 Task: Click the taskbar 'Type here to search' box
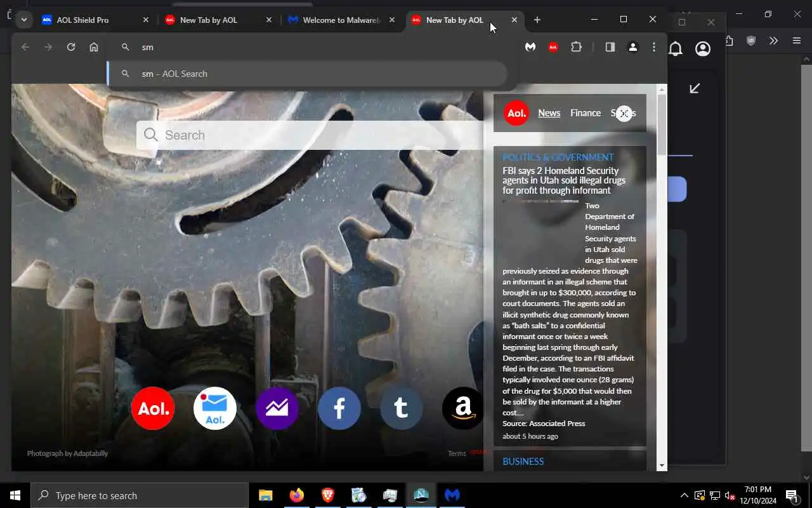pyautogui.click(x=140, y=495)
